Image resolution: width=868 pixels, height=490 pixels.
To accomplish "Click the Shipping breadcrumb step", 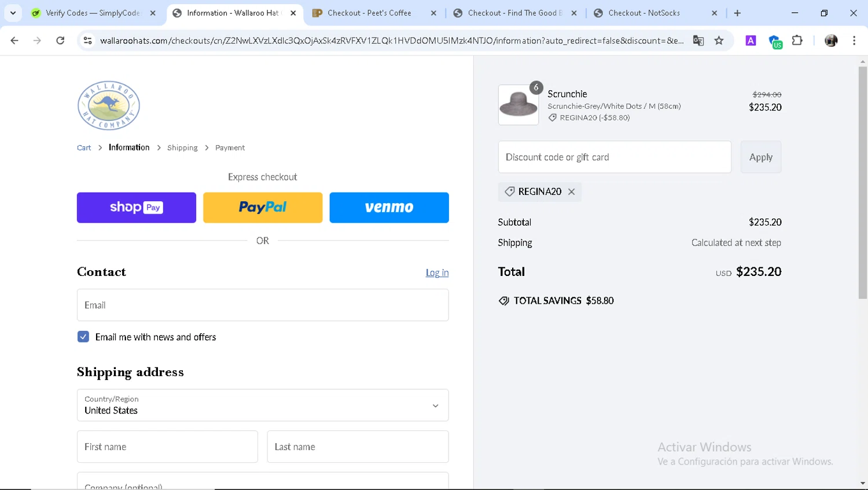I will coord(182,148).
